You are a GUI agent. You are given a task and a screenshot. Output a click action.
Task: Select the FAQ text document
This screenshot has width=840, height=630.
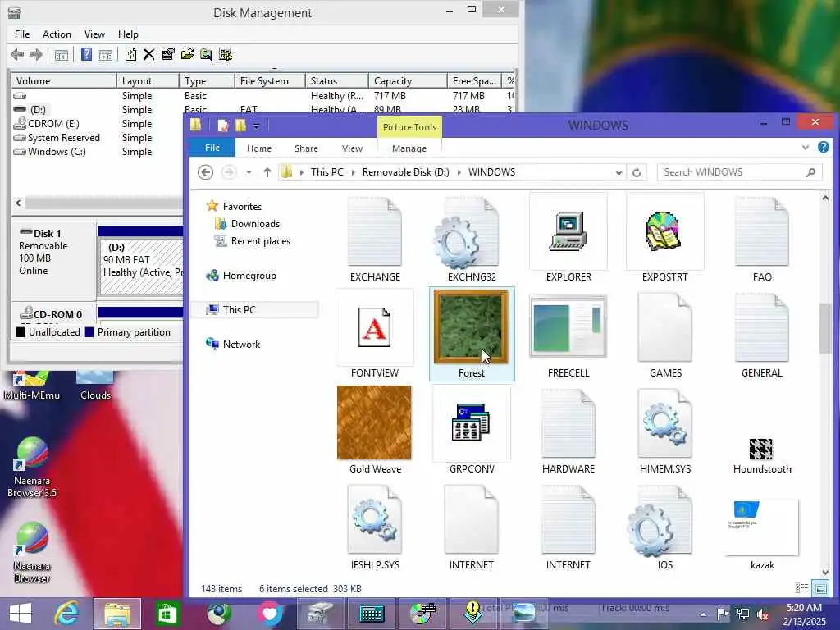762,239
